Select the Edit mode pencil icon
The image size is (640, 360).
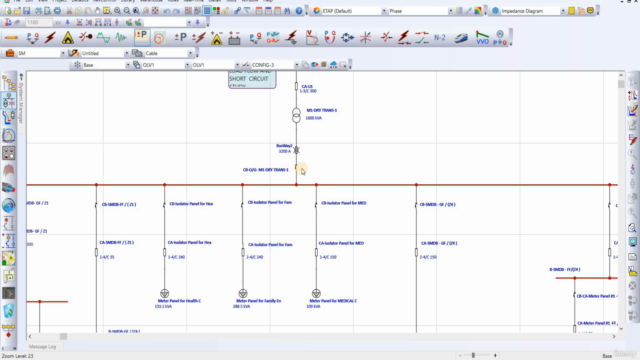click(11, 38)
